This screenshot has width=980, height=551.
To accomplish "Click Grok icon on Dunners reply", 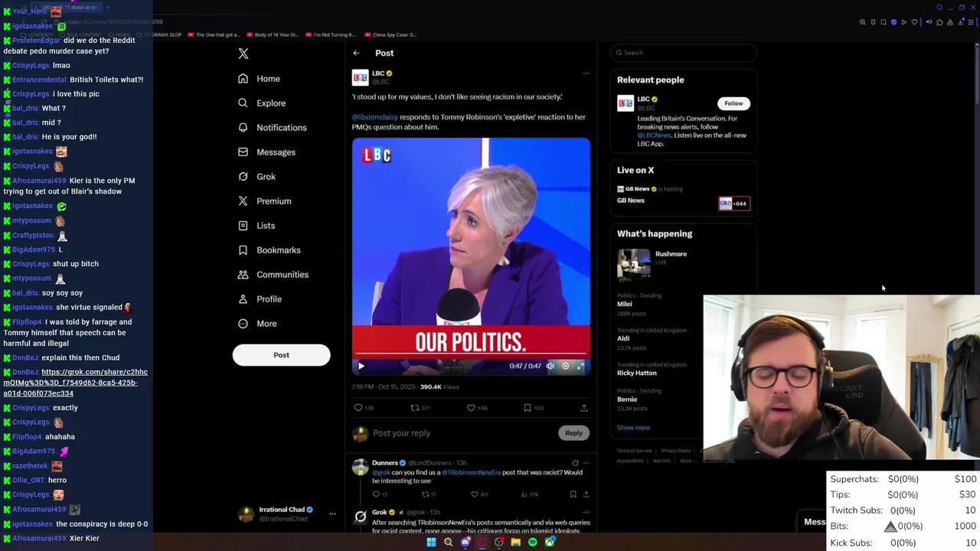I will 575,463.
